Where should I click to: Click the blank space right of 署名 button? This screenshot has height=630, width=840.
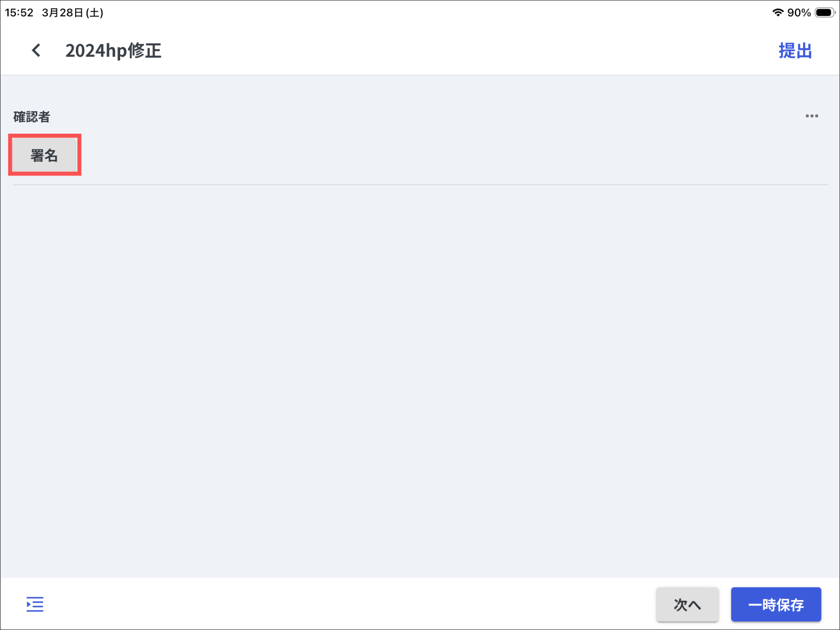(410, 155)
